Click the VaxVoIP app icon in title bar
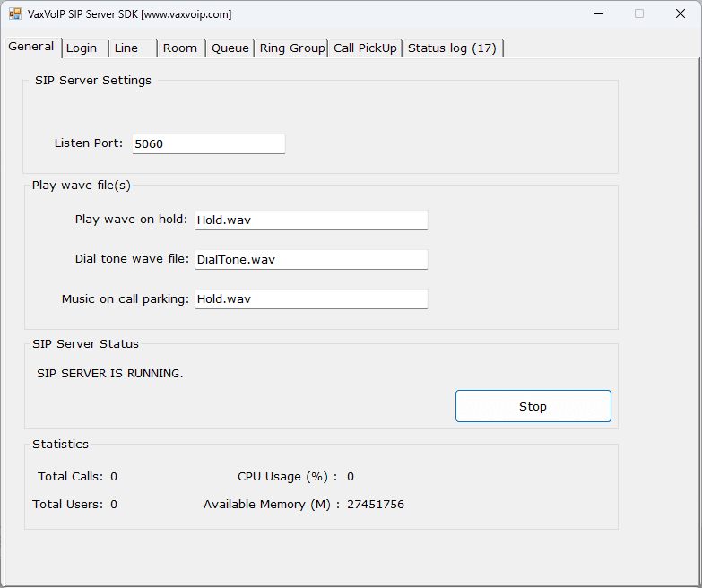 14,13
